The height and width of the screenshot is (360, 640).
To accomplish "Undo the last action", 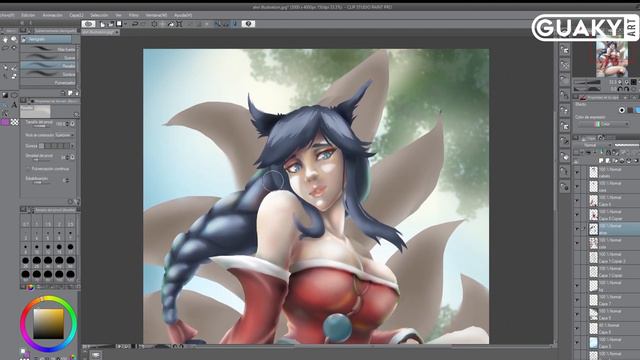I will pyautogui.click(x=135, y=24).
